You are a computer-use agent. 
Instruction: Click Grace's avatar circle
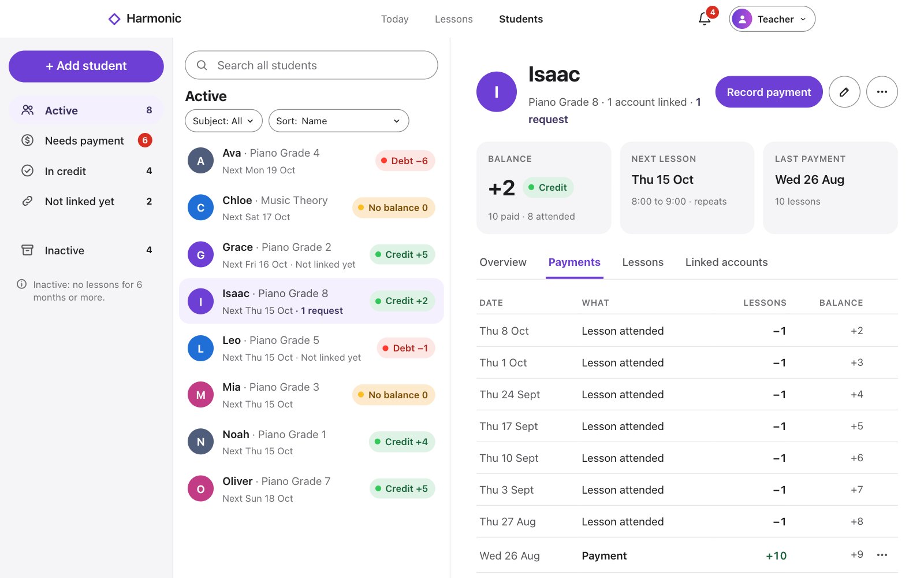point(201,254)
